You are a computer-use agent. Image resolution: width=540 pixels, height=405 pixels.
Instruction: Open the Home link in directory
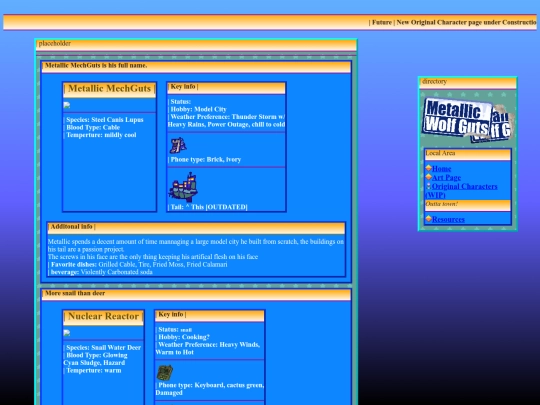point(441,169)
